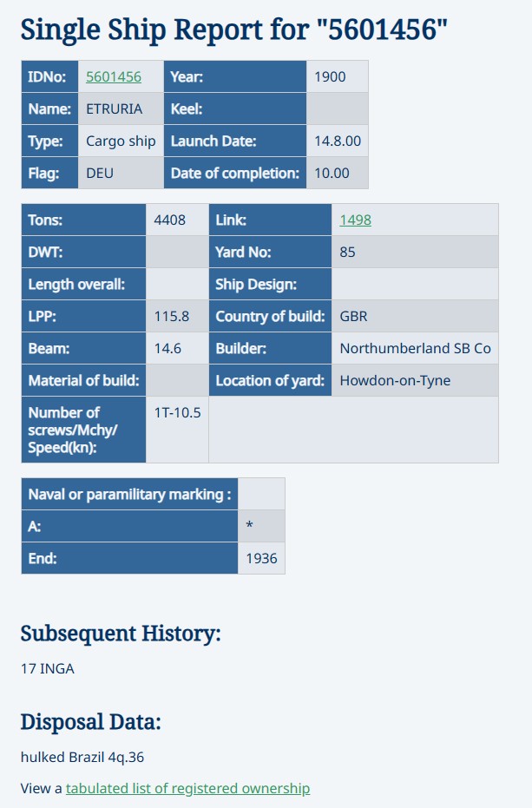The image size is (532, 808).
Task: Follow the Link number 1498
Action: point(355,220)
